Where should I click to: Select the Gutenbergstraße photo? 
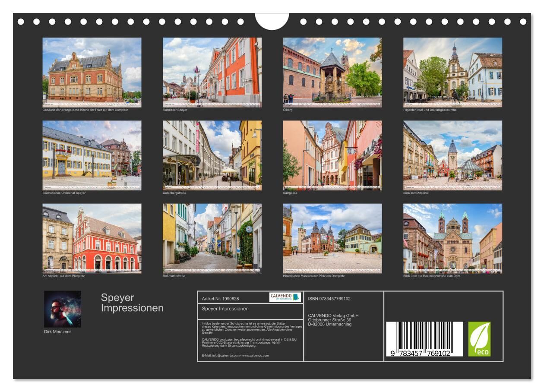tap(212, 155)
